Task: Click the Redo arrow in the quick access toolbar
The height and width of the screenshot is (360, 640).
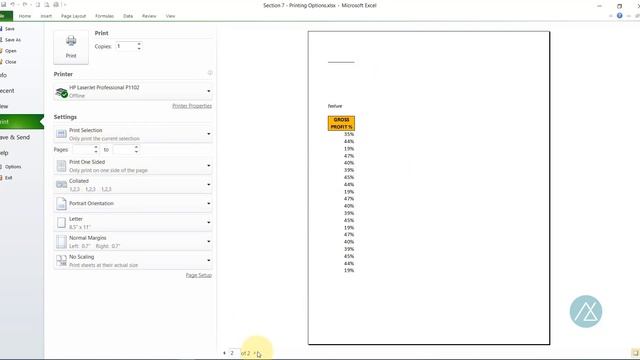Action: click(x=25, y=5)
